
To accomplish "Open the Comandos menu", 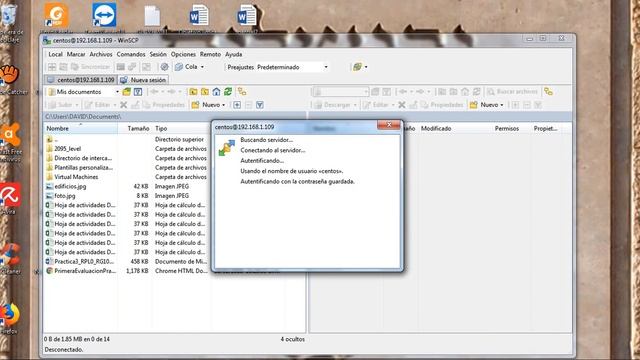I will point(131,54).
